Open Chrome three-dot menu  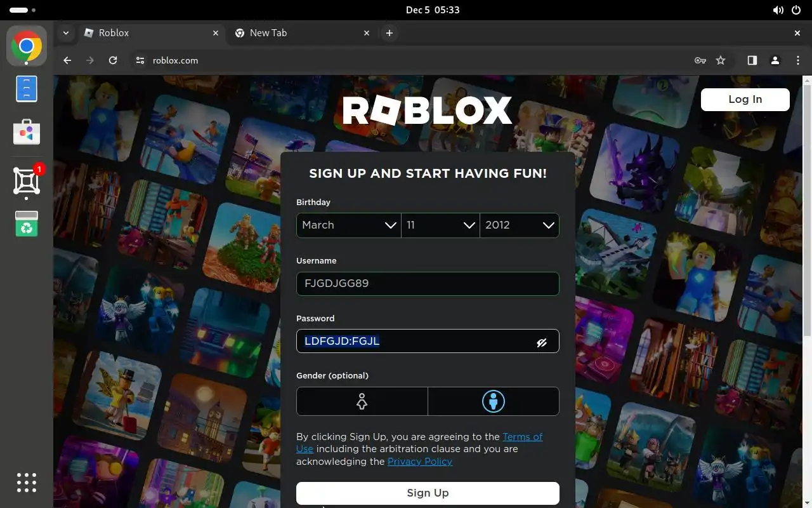798,60
